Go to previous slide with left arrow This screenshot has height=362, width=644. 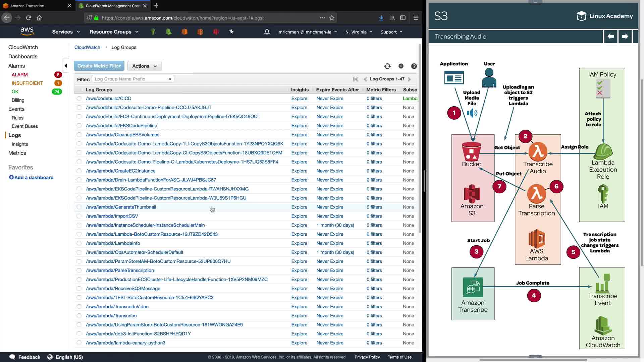(x=611, y=36)
